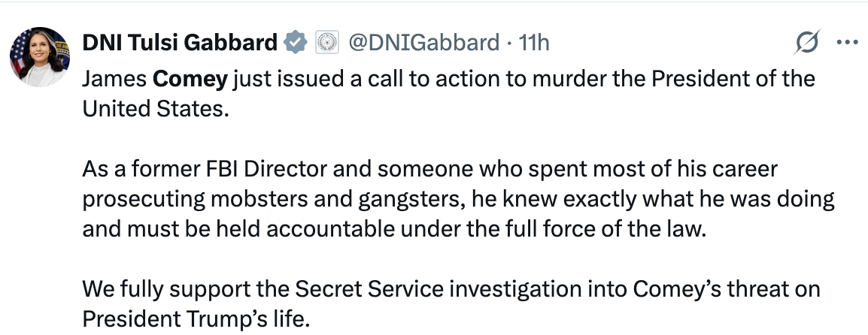Click the line 'and must be held accountable'
The height and width of the screenshot is (335, 868).
pyautogui.click(x=395, y=229)
